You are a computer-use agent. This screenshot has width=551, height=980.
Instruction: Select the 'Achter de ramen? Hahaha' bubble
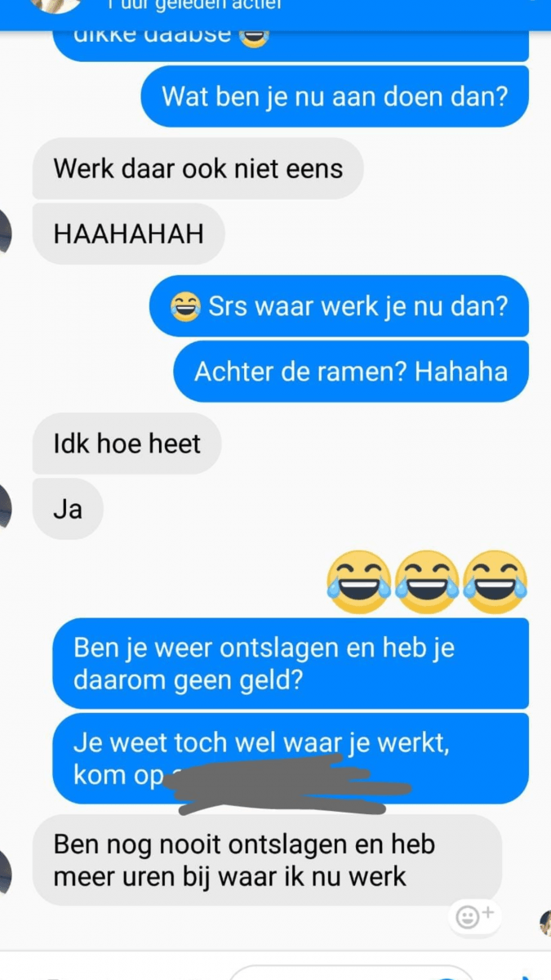pyautogui.click(x=351, y=372)
